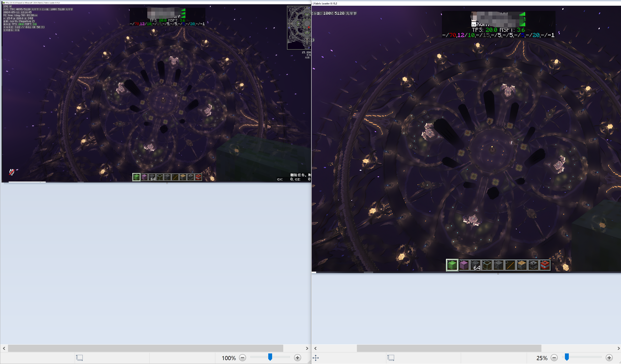Click zoom out button in left window
Image resolution: width=621 pixels, height=364 pixels.
point(242,358)
